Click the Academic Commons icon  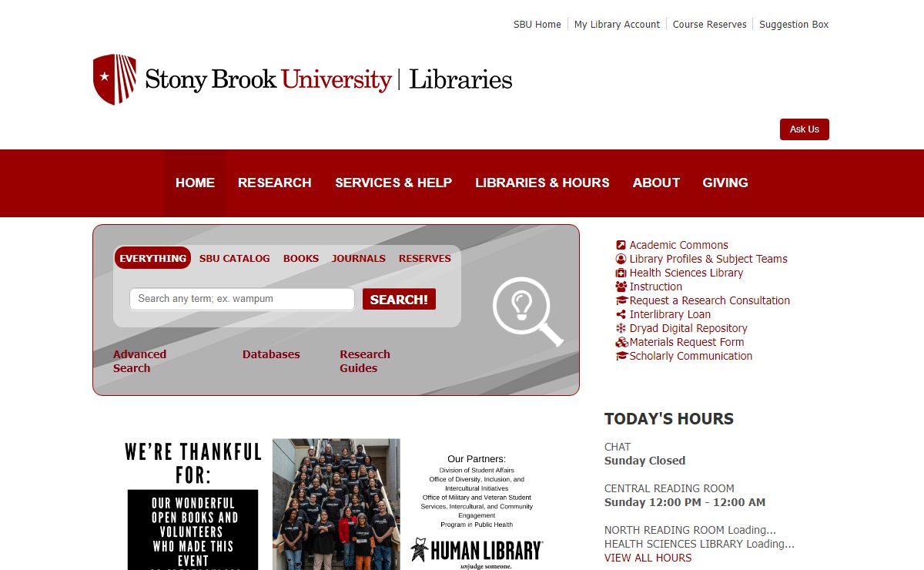pyautogui.click(x=621, y=245)
